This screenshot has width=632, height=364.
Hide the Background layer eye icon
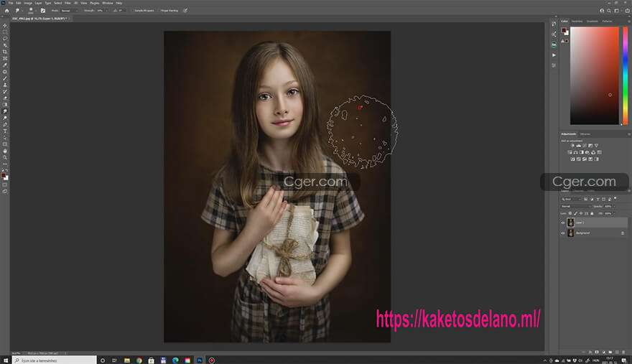[562, 233]
